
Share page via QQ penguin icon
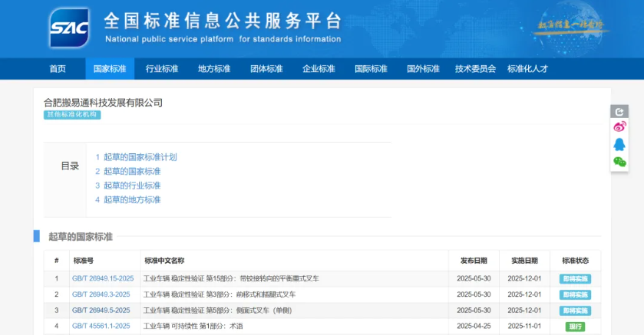(619, 144)
